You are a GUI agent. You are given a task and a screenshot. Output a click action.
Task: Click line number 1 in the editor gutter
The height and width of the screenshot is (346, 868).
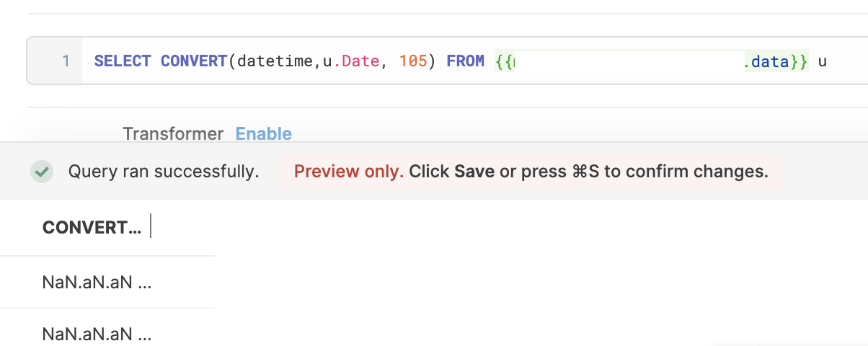(66, 61)
